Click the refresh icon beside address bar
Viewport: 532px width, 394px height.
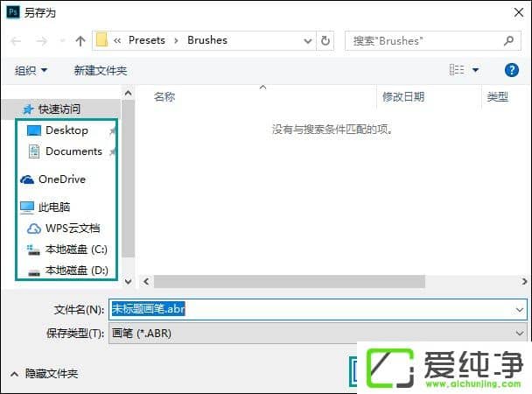click(325, 40)
